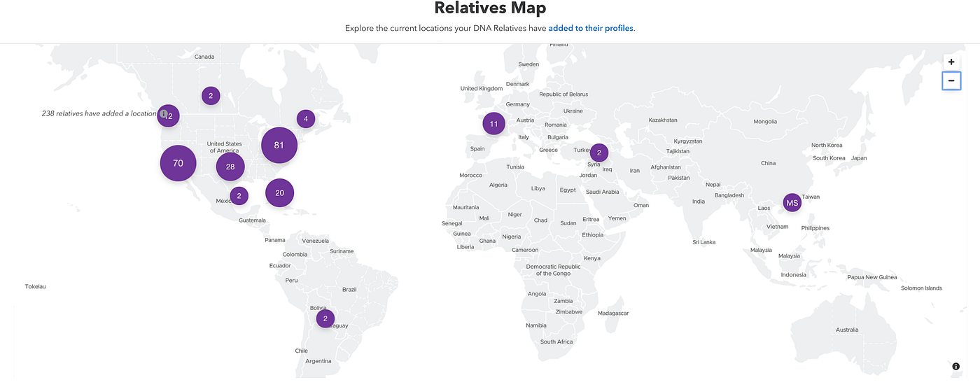The image size is (980, 387).
Task: Click the Mongolia map label
Action: [x=765, y=122]
